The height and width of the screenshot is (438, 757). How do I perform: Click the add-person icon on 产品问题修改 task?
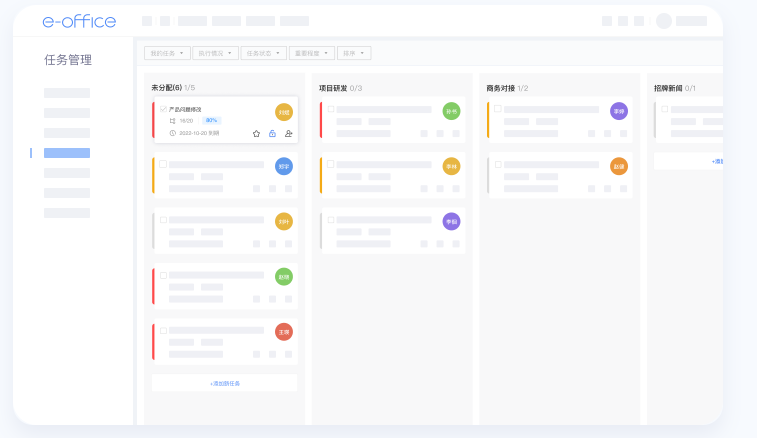[x=288, y=133]
